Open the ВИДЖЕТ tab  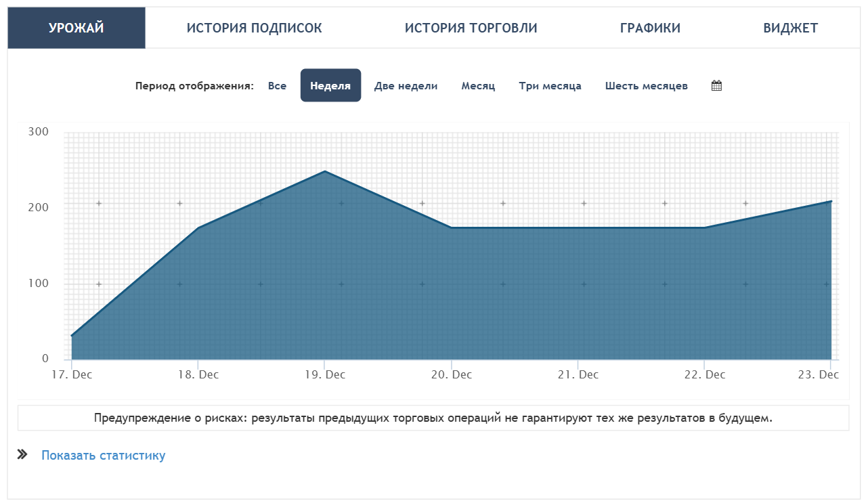791,28
